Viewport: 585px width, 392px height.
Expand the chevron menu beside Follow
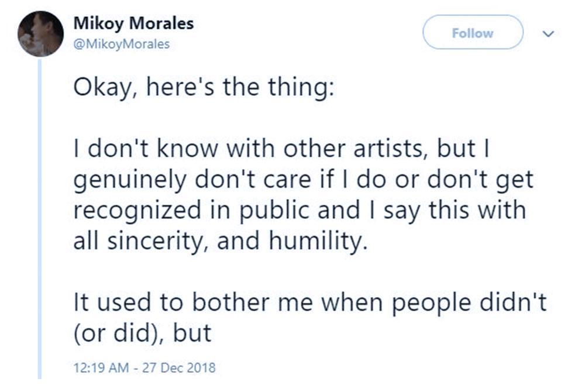(548, 34)
